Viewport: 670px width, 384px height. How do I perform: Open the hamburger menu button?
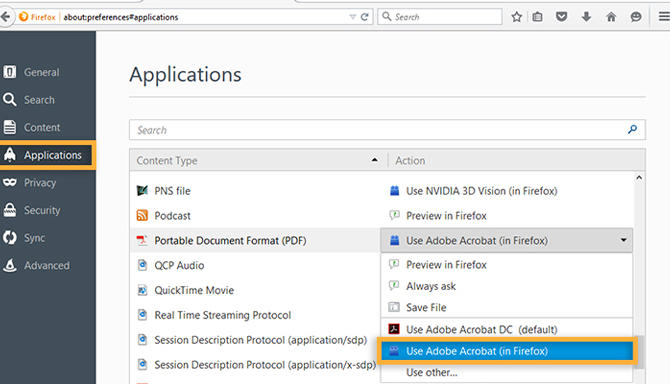[664, 17]
